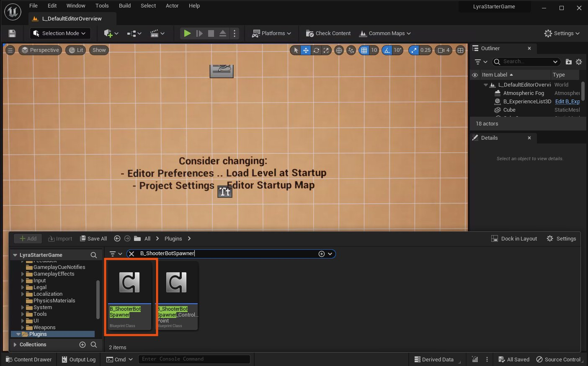
Task: Open the Window menu
Action: pos(76,6)
